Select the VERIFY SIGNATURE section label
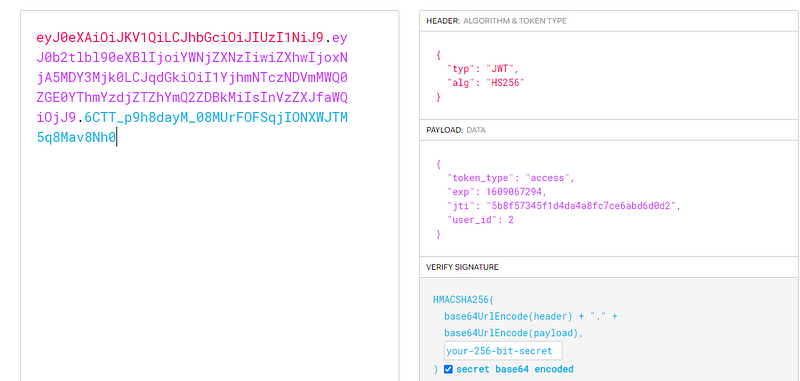Image resolution: width=800 pixels, height=381 pixels. click(462, 267)
